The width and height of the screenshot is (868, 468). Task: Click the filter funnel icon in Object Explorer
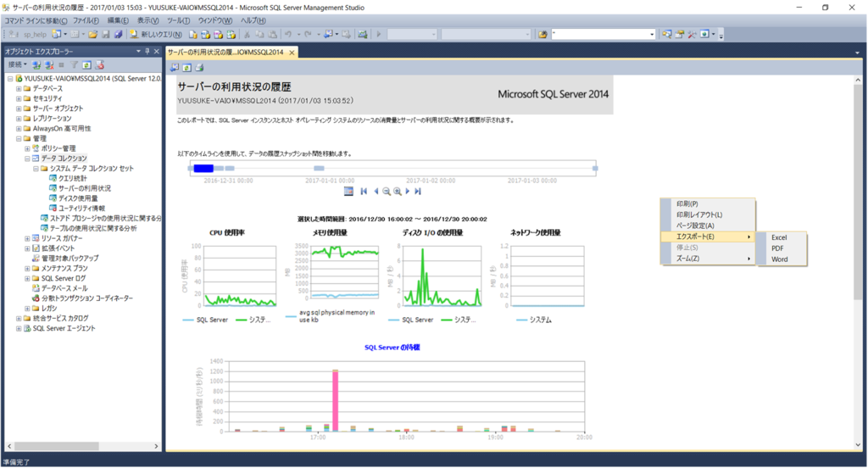click(75, 64)
